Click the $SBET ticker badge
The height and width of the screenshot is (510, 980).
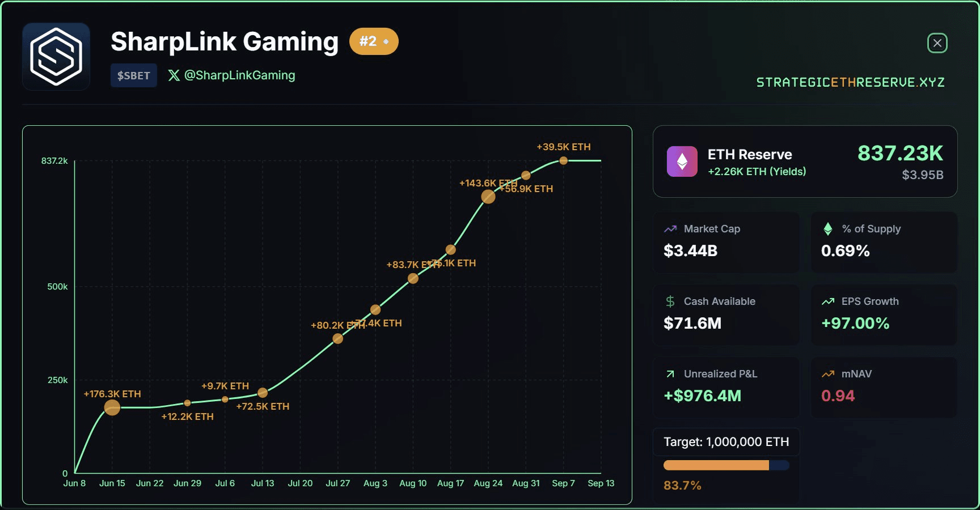click(x=134, y=75)
